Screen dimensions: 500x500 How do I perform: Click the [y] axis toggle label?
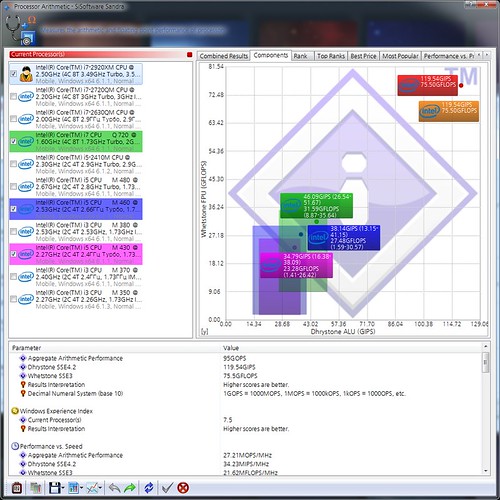[204, 332]
